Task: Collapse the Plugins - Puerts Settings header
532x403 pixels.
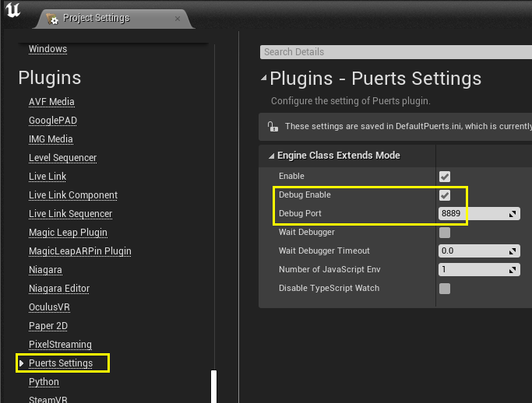Action: pyautogui.click(x=263, y=79)
